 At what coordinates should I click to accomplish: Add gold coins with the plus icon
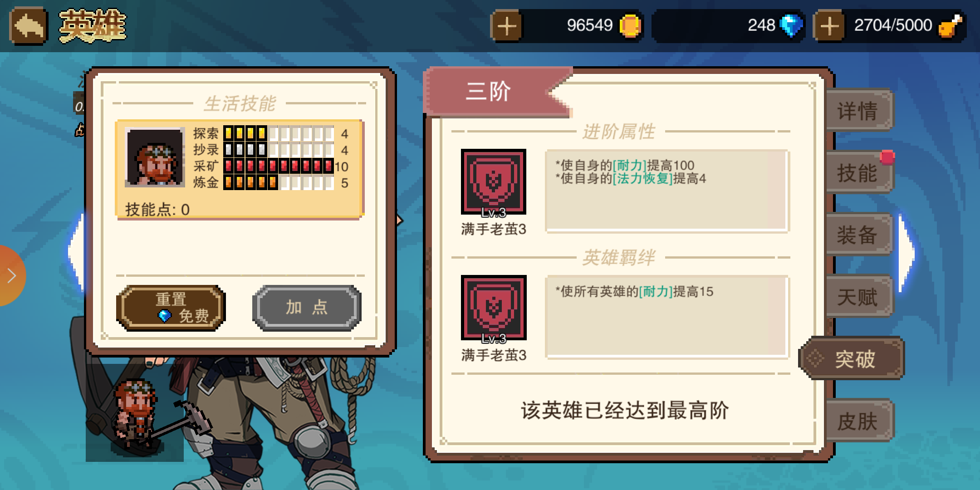point(506,26)
